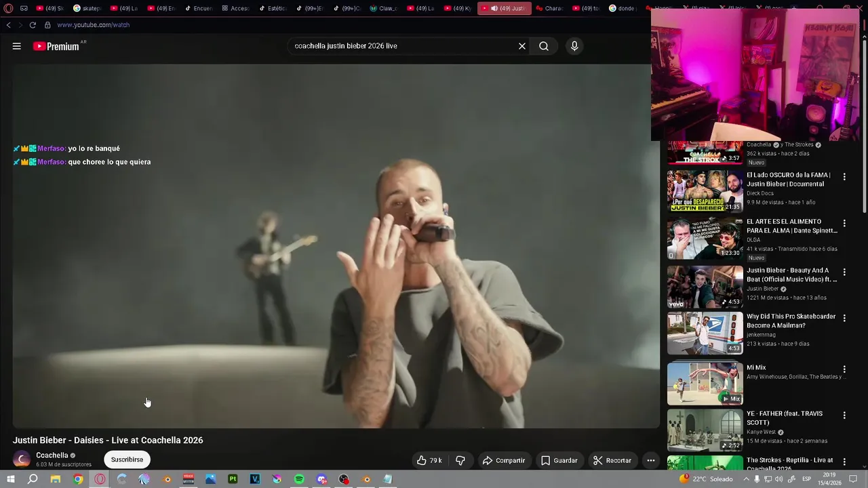Switch to the skatepi Google tab
The image size is (868, 488).
coord(86,8)
